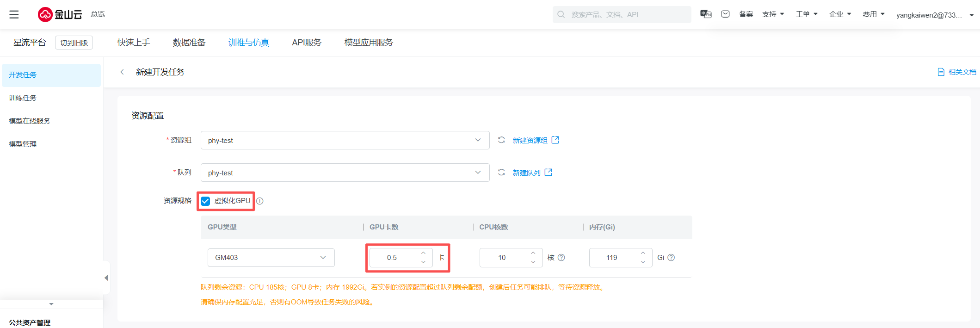Viewport: 980px width, 328px height.
Task: Uncheck the 虚拟化GPU checkbox
Action: [x=205, y=201]
